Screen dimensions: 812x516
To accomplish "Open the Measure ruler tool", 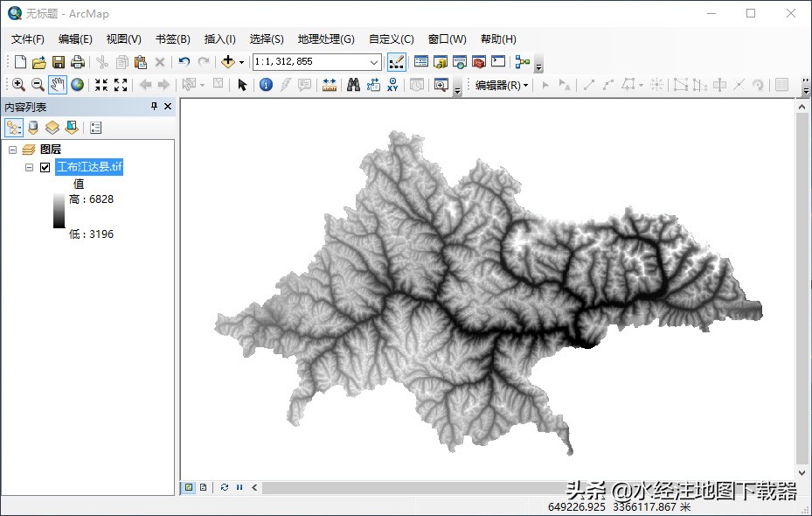I will [x=330, y=85].
